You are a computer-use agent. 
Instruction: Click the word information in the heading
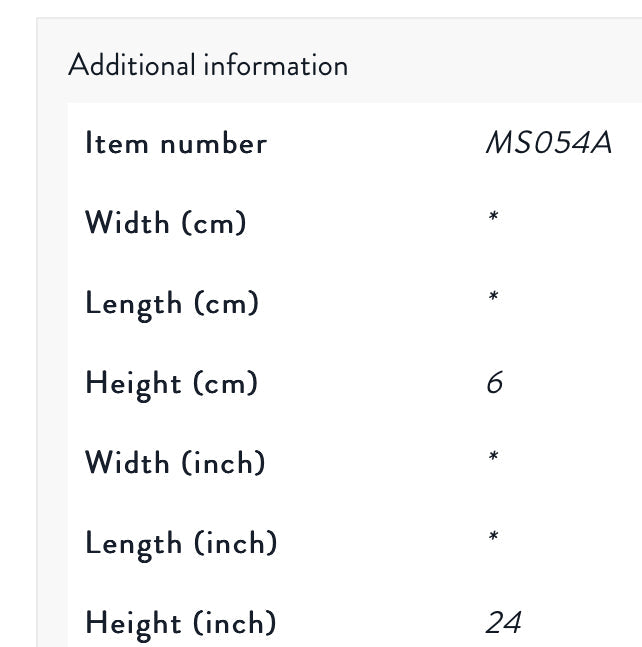click(x=276, y=65)
